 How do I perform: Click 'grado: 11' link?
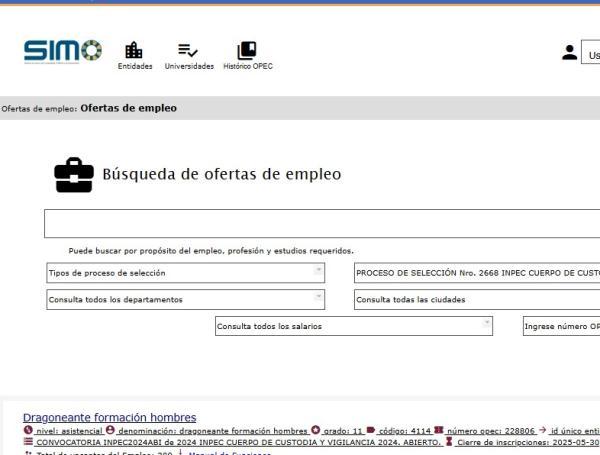point(343,431)
